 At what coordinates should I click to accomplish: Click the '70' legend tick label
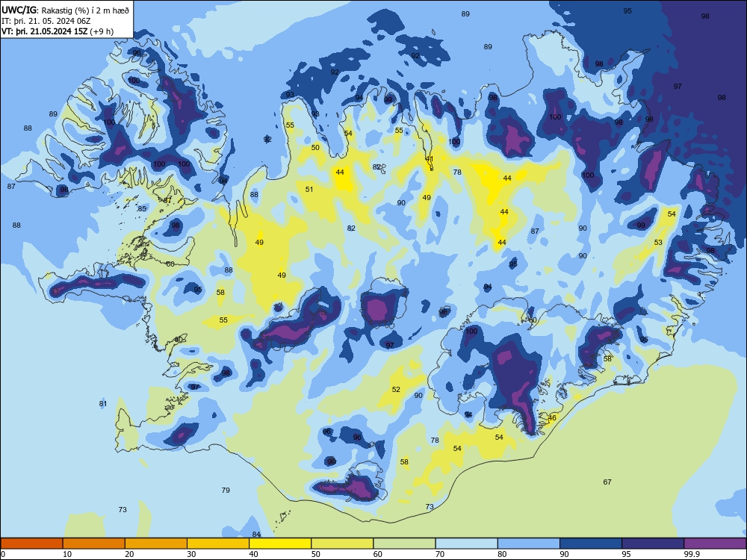440,554
